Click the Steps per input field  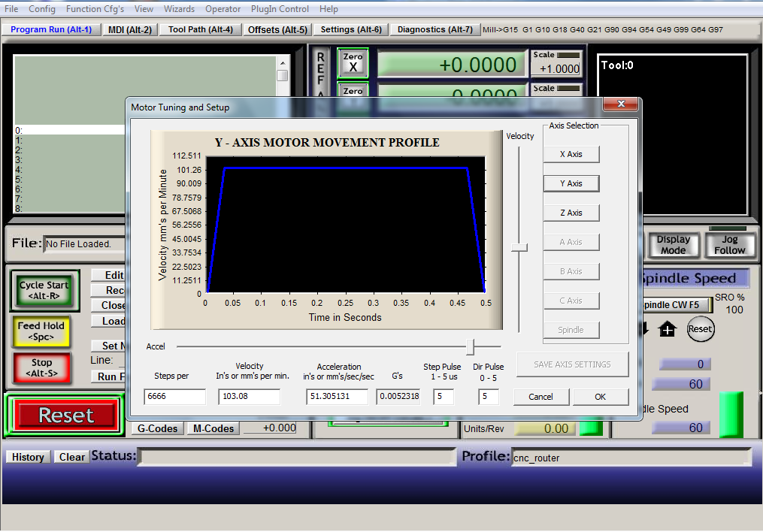174,397
